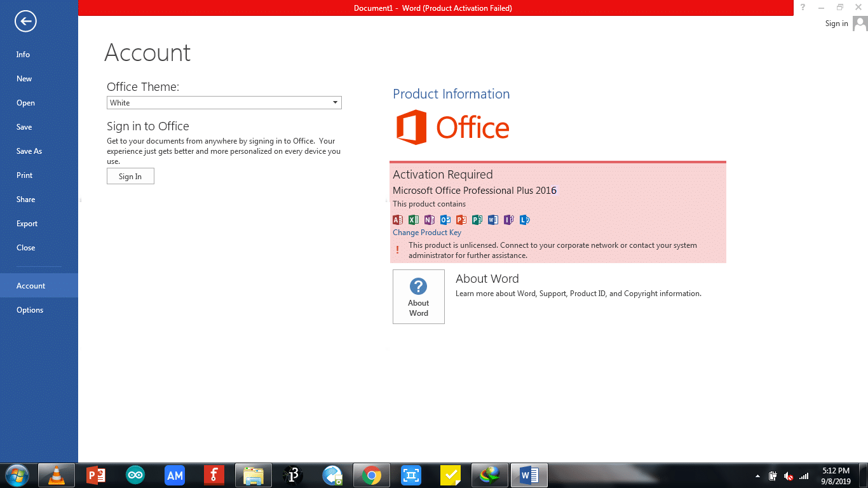Open the red f app in taskbar
Viewport: 868px width, 488px height.
pyautogui.click(x=214, y=475)
